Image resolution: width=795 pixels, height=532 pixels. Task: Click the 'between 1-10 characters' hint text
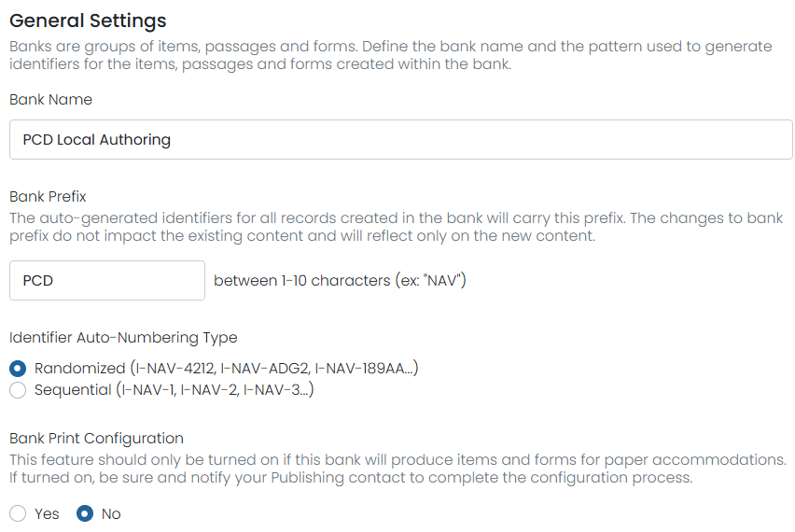coord(340,280)
